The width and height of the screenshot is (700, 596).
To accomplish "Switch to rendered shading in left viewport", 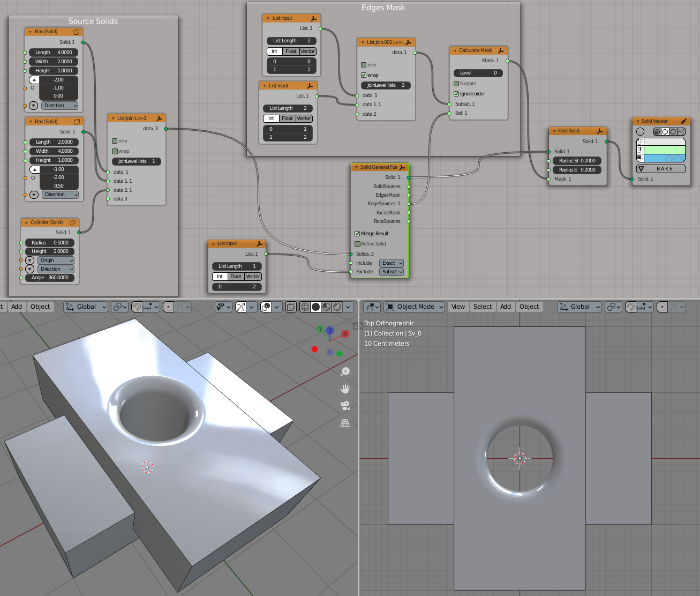I will coord(337,307).
